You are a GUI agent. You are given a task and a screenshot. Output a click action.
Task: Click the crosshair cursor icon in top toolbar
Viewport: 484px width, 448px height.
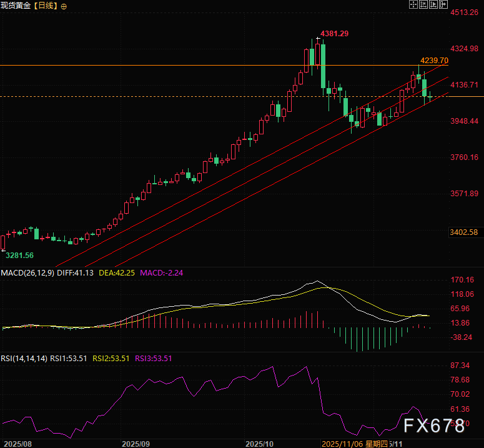point(413,4)
